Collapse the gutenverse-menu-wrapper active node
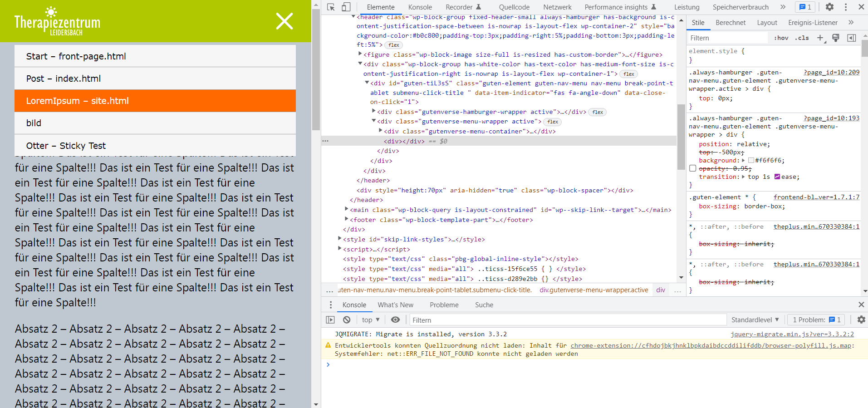868x408 pixels. [374, 121]
